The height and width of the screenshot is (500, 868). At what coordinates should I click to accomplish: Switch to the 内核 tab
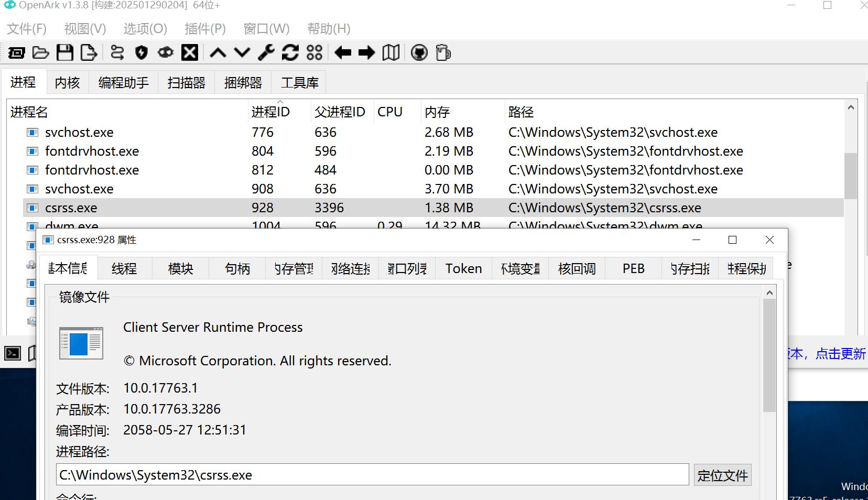pyautogui.click(x=67, y=83)
